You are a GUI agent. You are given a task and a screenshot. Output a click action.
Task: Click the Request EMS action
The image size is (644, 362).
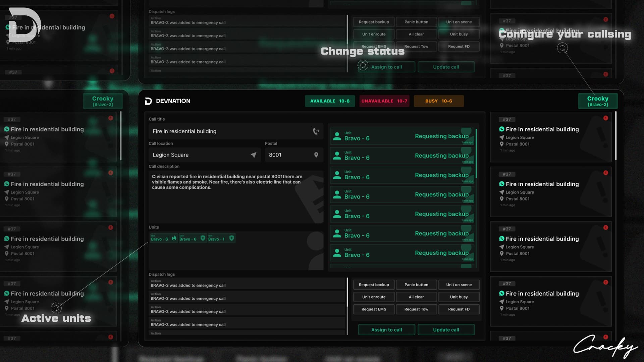(x=374, y=309)
